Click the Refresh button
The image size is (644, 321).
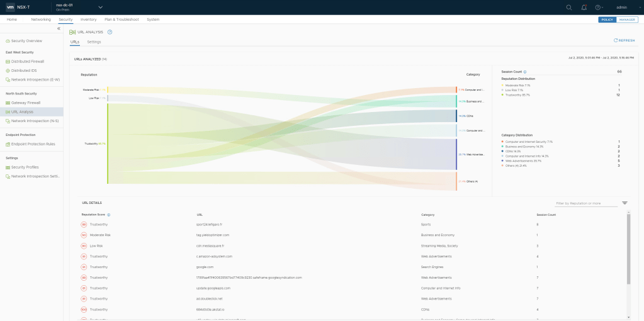624,40
